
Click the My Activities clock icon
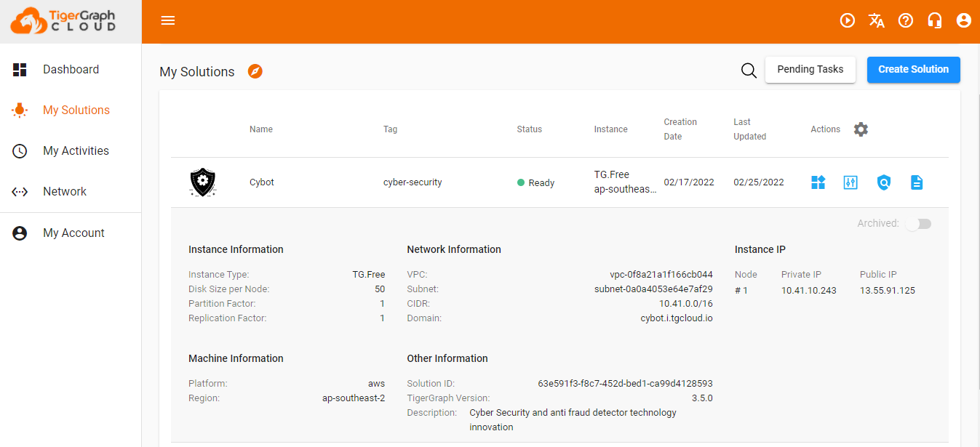click(20, 151)
